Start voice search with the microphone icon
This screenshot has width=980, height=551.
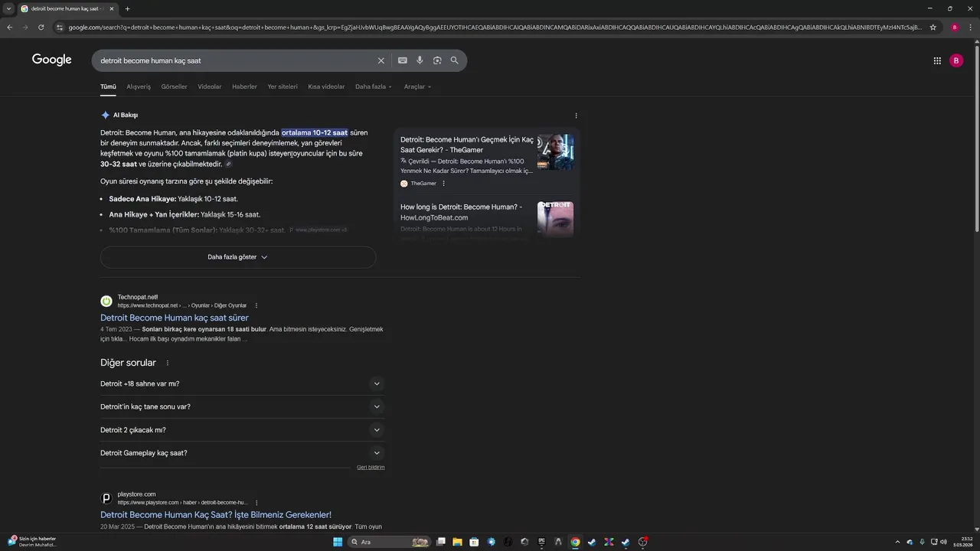(420, 60)
